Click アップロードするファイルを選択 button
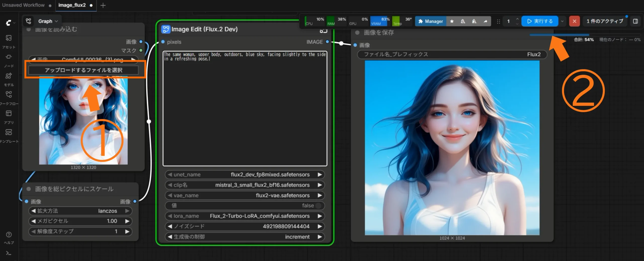The image size is (644, 261). point(84,70)
